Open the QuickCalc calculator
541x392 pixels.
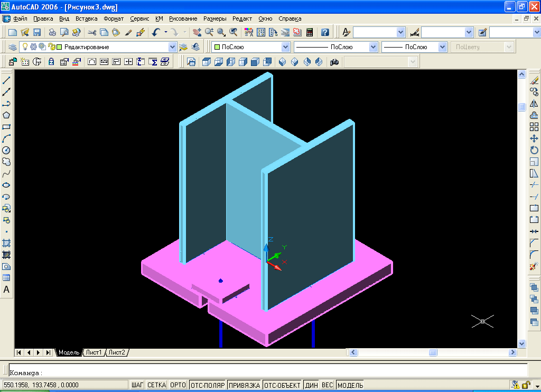pyautogui.click(x=310, y=32)
